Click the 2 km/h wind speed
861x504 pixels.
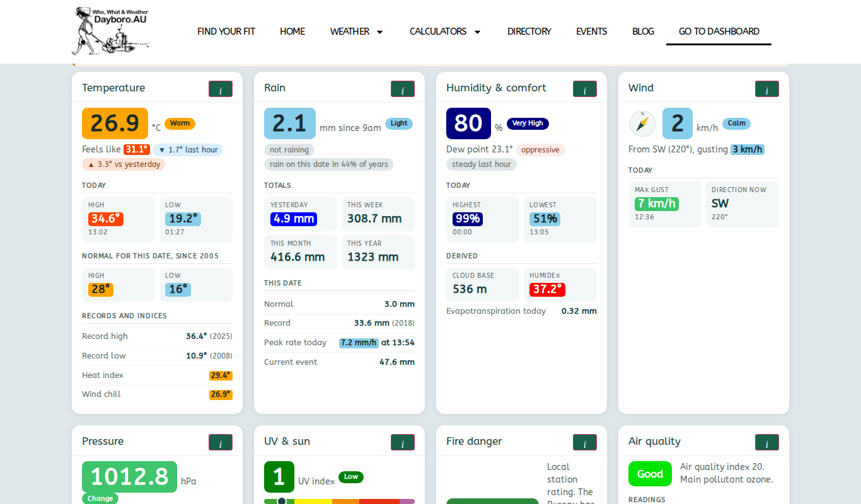678,123
